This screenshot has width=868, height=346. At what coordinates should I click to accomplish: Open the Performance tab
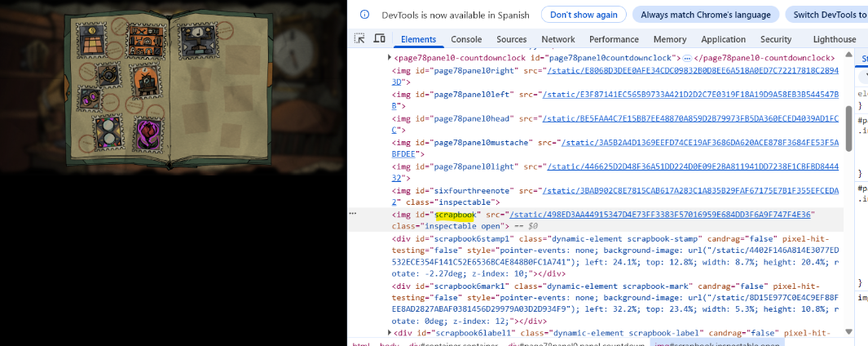(x=614, y=39)
